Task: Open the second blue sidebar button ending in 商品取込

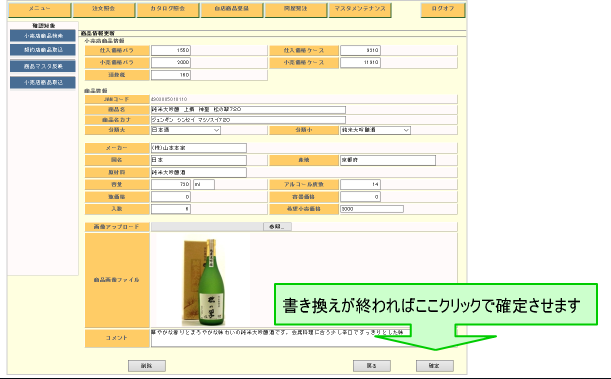Action: (x=43, y=50)
